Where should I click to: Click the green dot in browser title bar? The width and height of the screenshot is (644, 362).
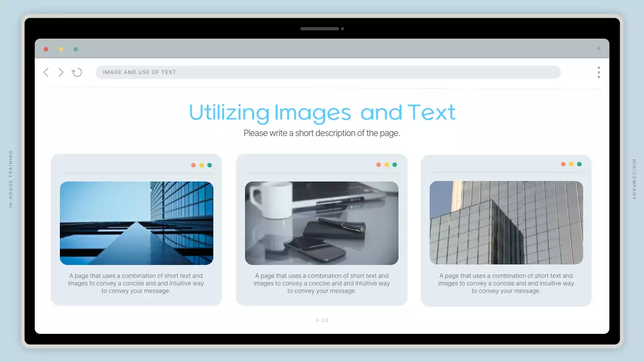click(75, 49)
